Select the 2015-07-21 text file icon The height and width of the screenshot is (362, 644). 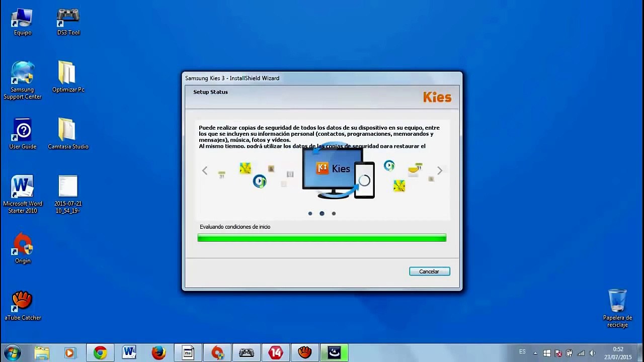point(68,195)
